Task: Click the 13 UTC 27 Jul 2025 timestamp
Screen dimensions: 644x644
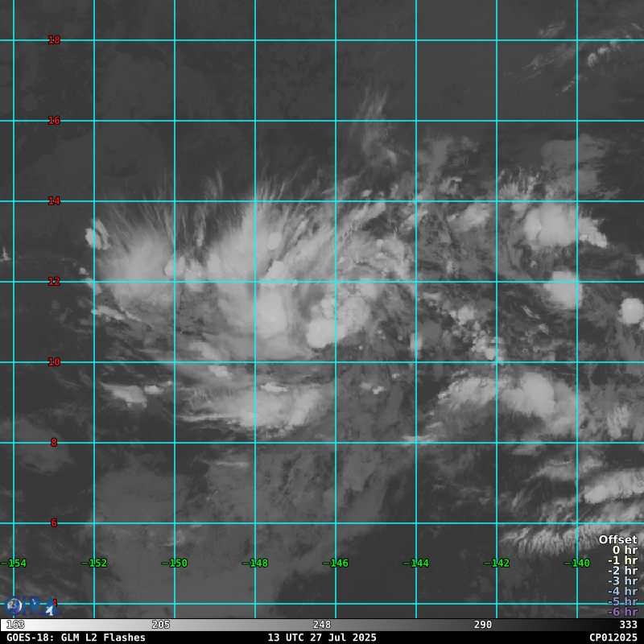Action: point(322,638)
